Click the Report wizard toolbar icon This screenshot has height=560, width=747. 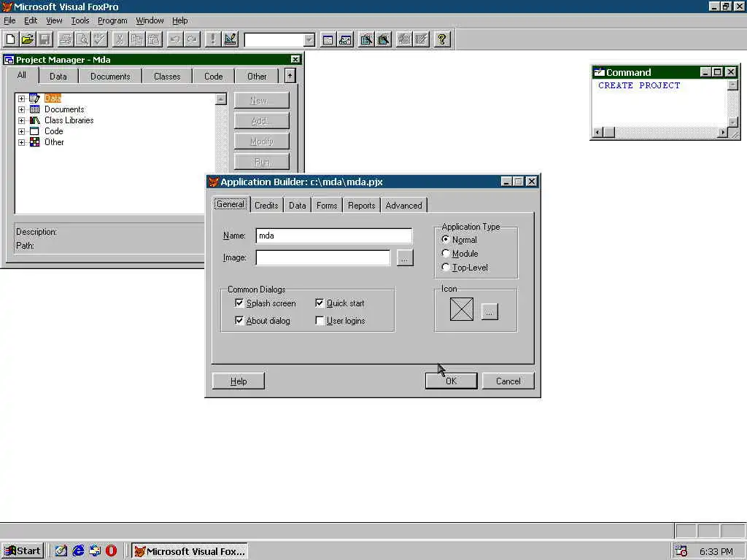coord(383,39)
